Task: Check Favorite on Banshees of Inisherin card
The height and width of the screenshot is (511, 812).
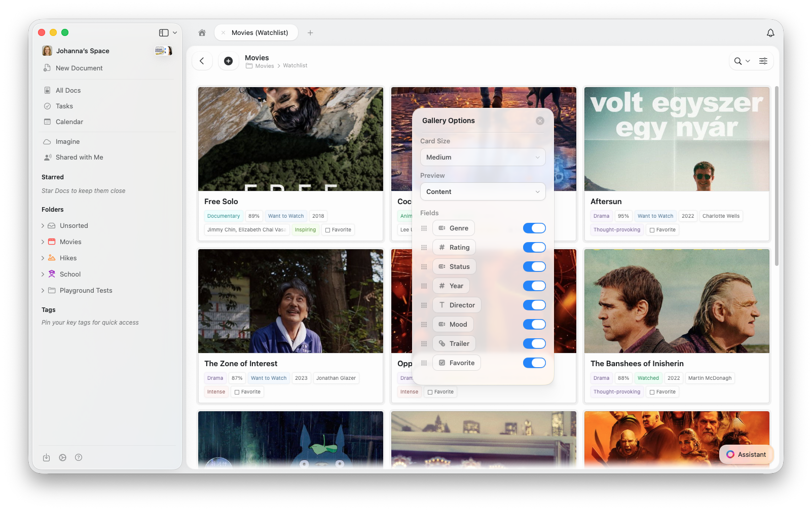Action: click(652, 392)
